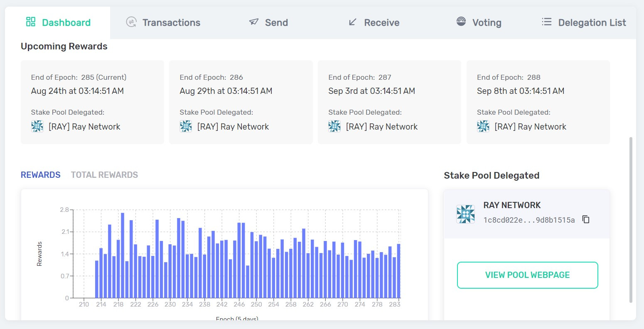
Task: Click the Upcoming Rewards heading
Action: click(64, 47)
